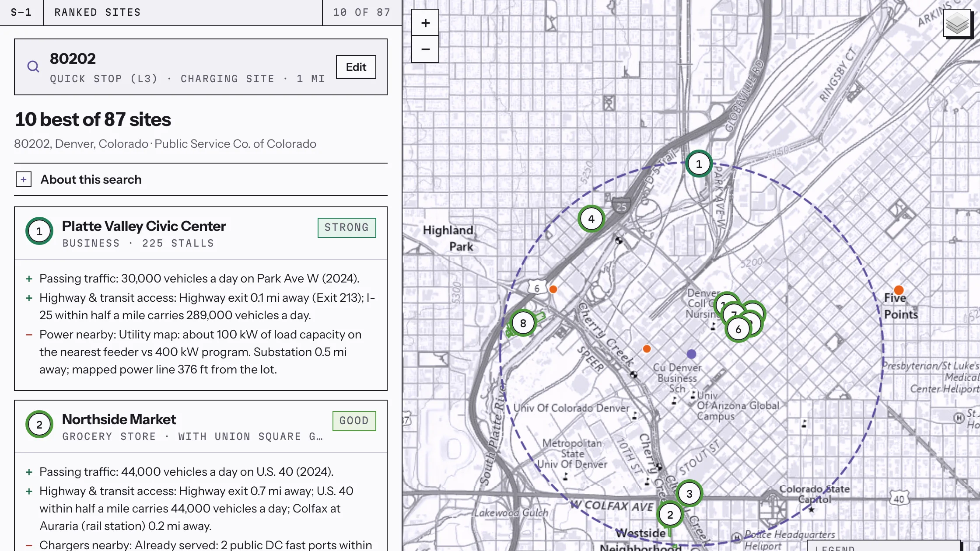Click the Passing traffic 44,000 vehicles line
This screenshot has height=551, width=980.
pyautogui.click(x=186, y=472)
